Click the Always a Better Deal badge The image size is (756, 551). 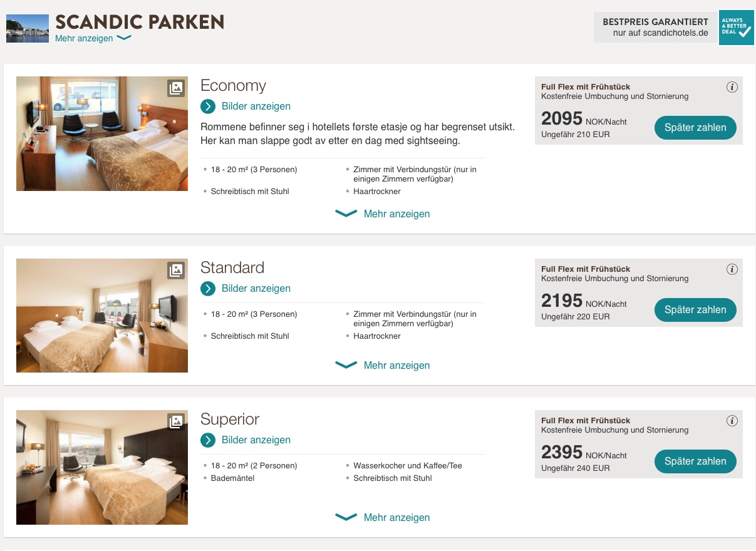[736, 28]
